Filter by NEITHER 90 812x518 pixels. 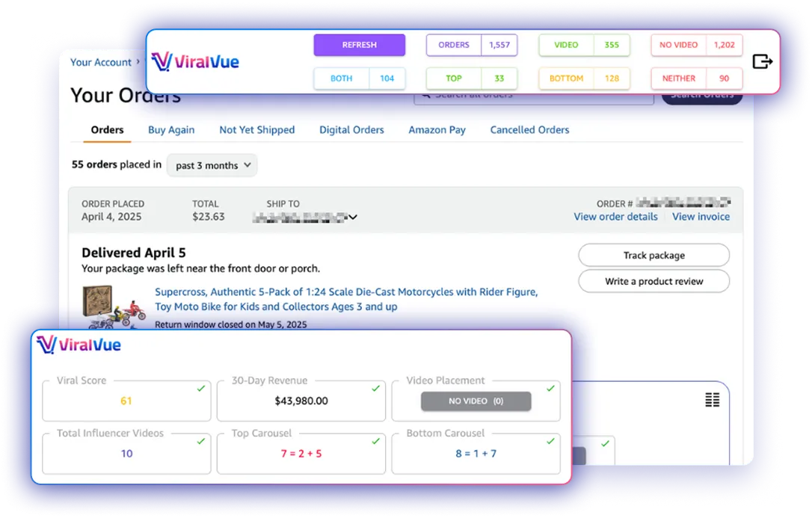[697, 78]
